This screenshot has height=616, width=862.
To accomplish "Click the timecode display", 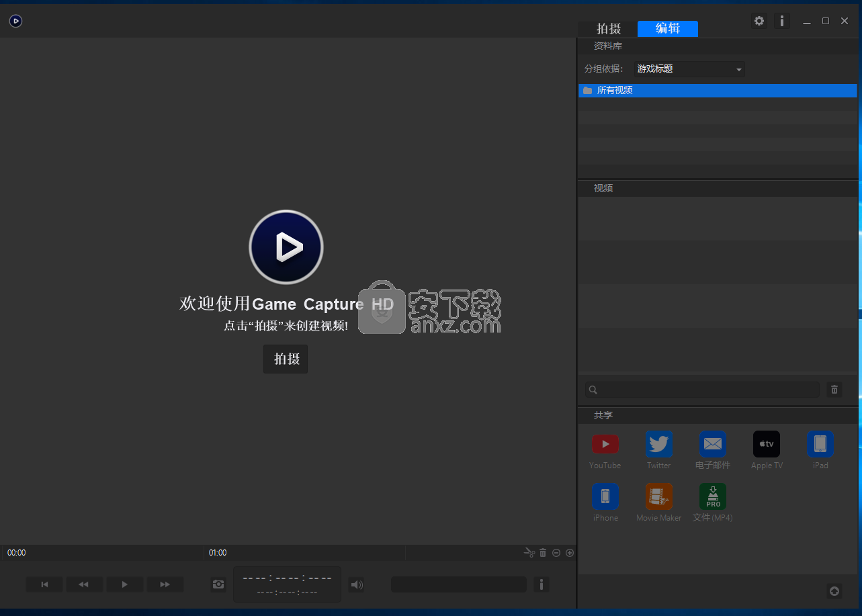I will (287, 584).
